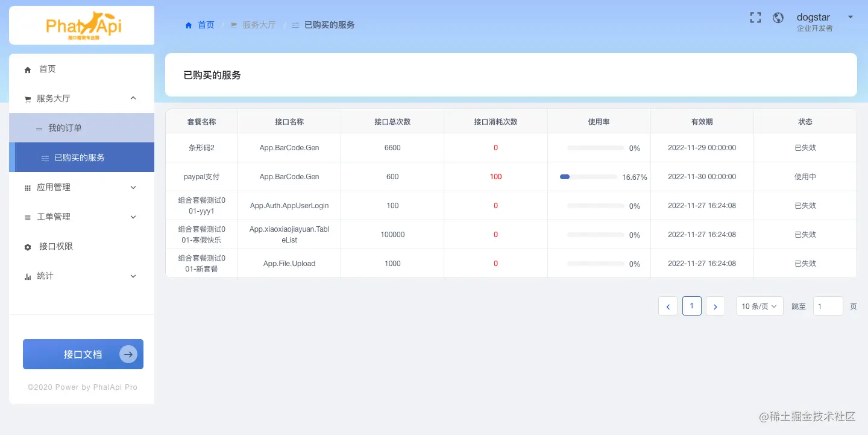Image resolution: width=868 pixels, height=435 pixels.
Task: Collapse the 服务大厅 menu chevron
Action: [x=133, y=98]
